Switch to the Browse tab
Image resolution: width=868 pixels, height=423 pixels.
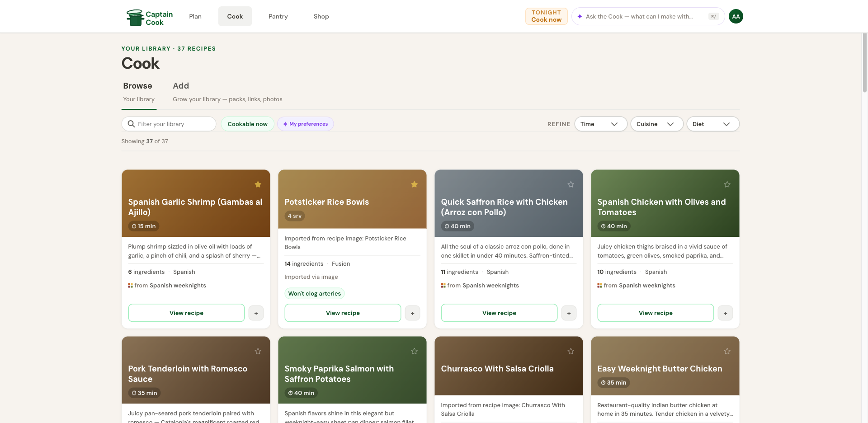click(139, 92)
